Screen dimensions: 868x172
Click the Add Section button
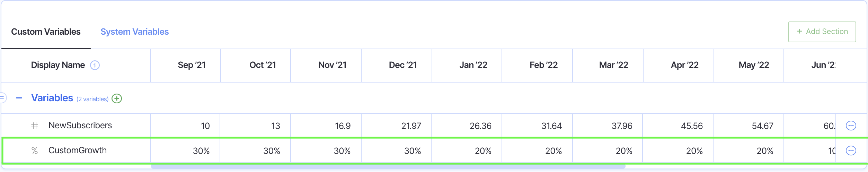click(822, 32)
